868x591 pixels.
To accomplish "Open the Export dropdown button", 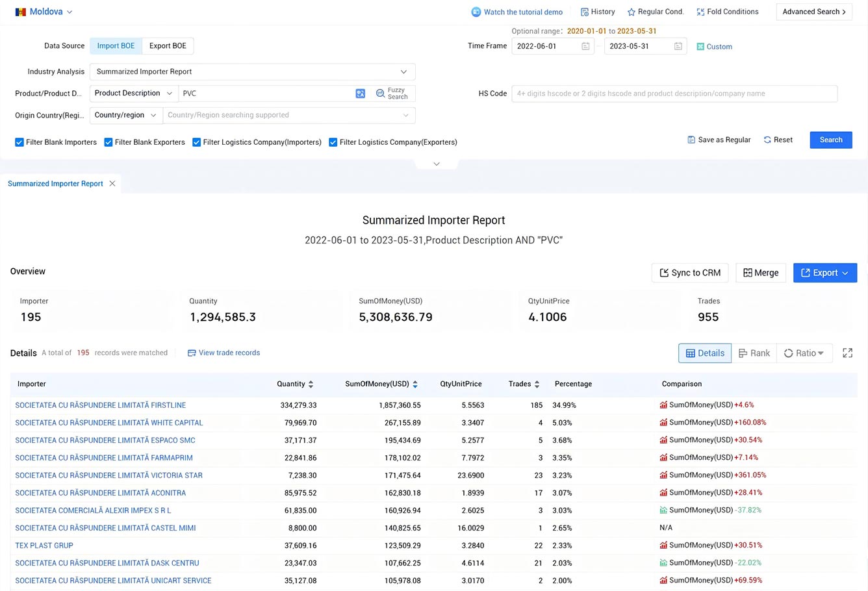I will (x=825, y=273).
